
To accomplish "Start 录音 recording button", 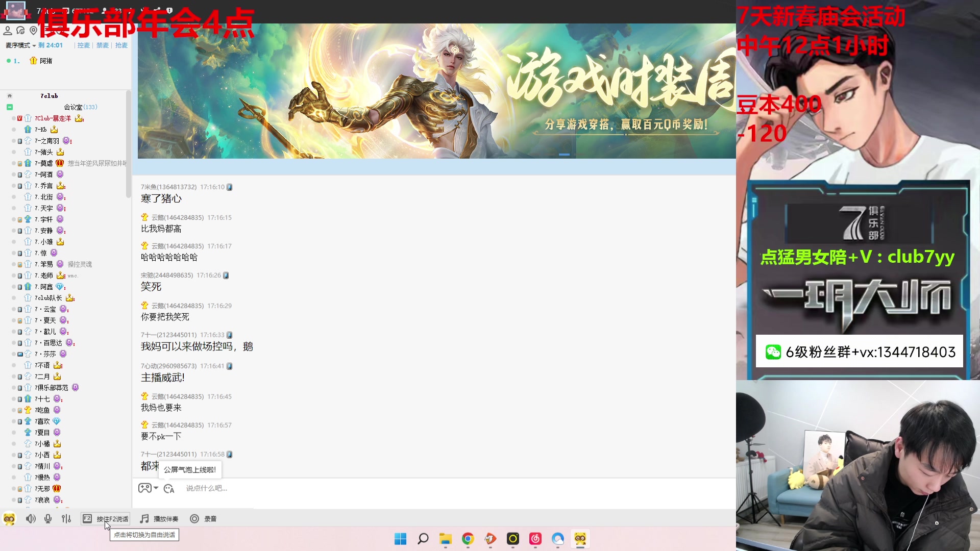I will [203, 519].
